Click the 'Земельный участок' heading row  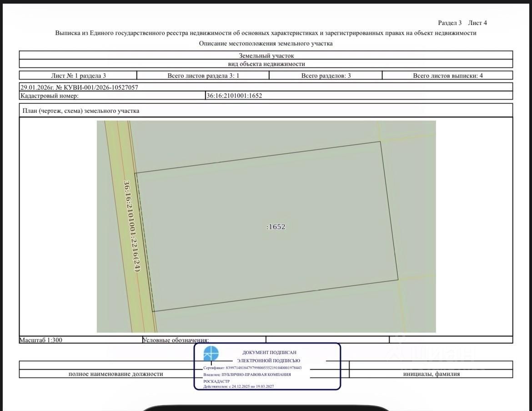tap(266, 56)
